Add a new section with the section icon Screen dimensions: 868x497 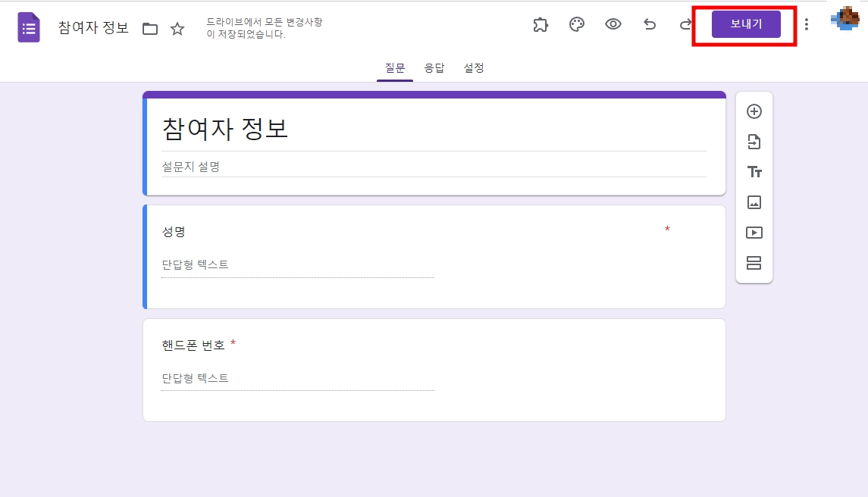pos(754,263)
